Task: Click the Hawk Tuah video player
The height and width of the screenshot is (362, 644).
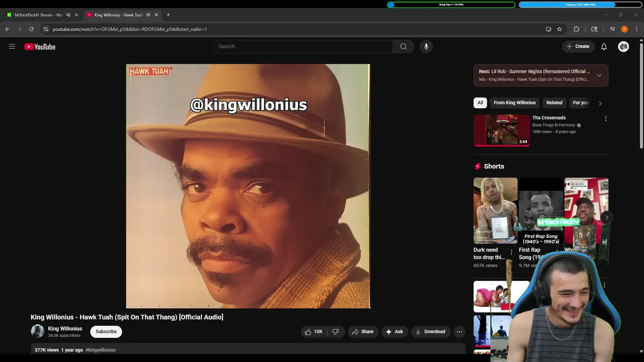Action: click(248, 186)
